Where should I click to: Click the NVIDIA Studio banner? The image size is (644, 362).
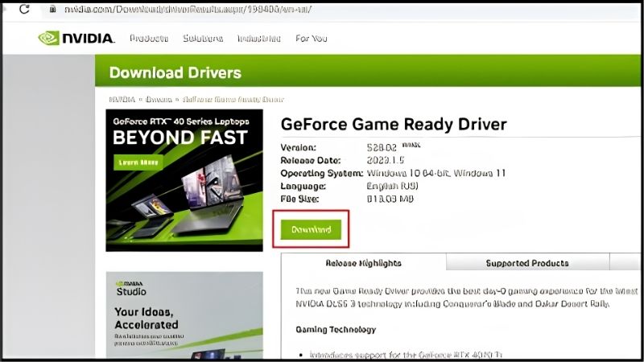pos(184,315)
